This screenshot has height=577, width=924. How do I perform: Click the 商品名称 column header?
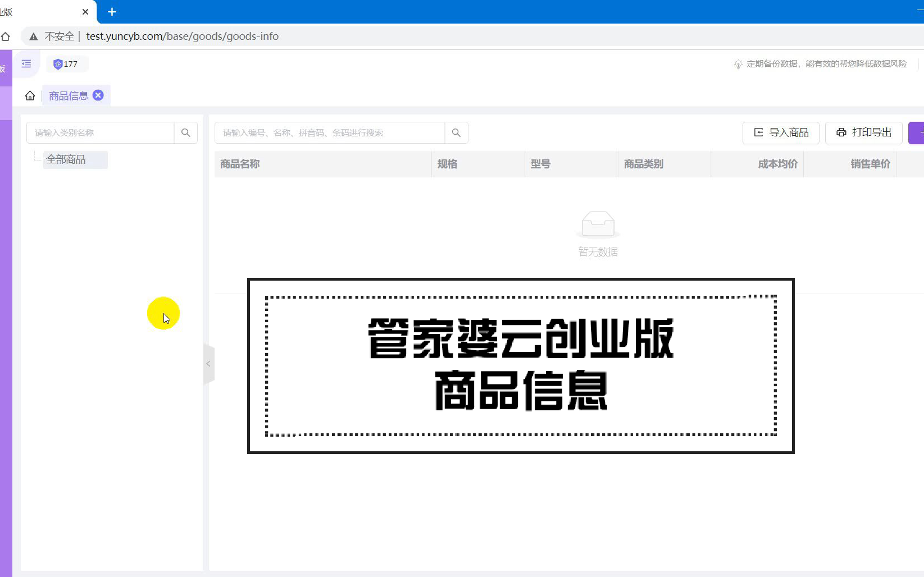(x=240, y=164)
